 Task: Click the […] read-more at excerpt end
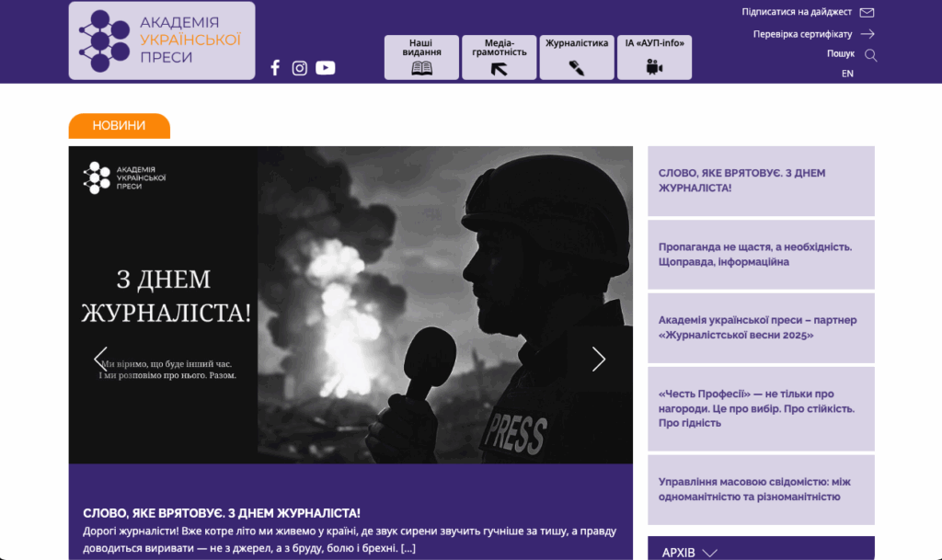tap(408, 548)
